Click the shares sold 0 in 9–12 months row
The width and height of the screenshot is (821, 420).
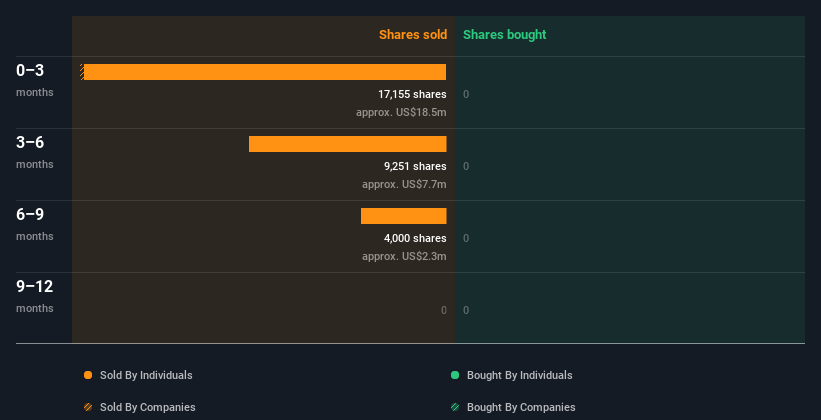click(444, 310)
